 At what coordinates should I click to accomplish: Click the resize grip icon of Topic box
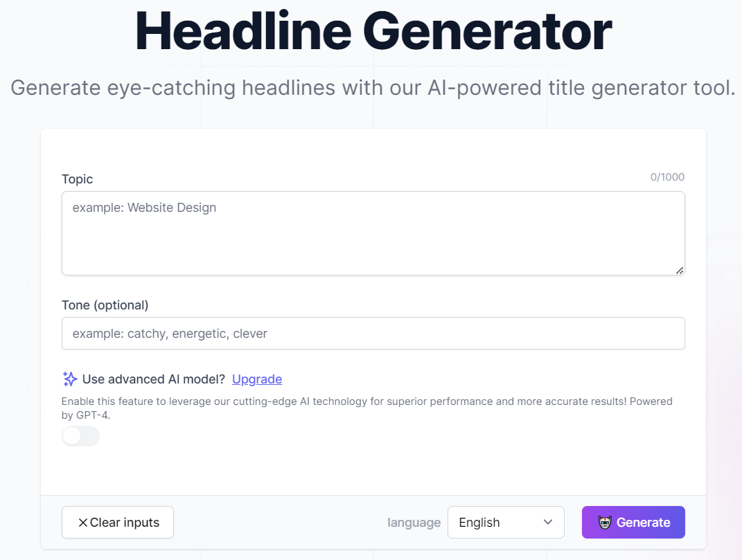click(x=680, y=271)
